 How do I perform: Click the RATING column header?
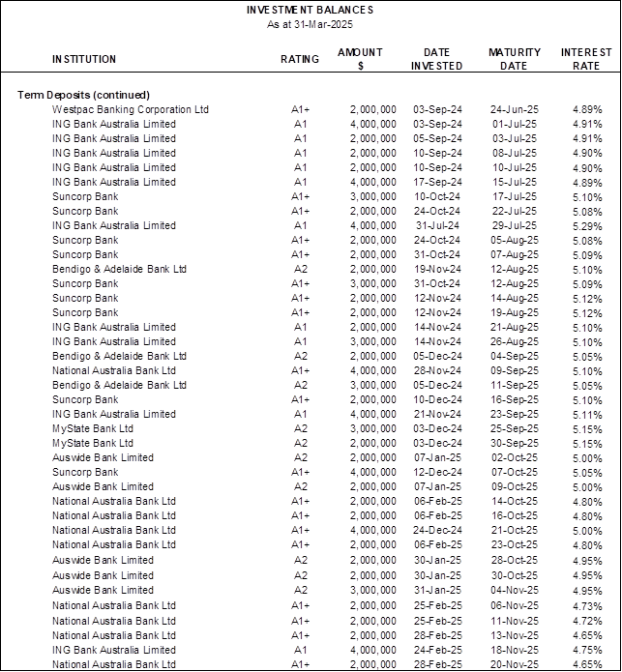pyautogui.click(x=300, y=59)
